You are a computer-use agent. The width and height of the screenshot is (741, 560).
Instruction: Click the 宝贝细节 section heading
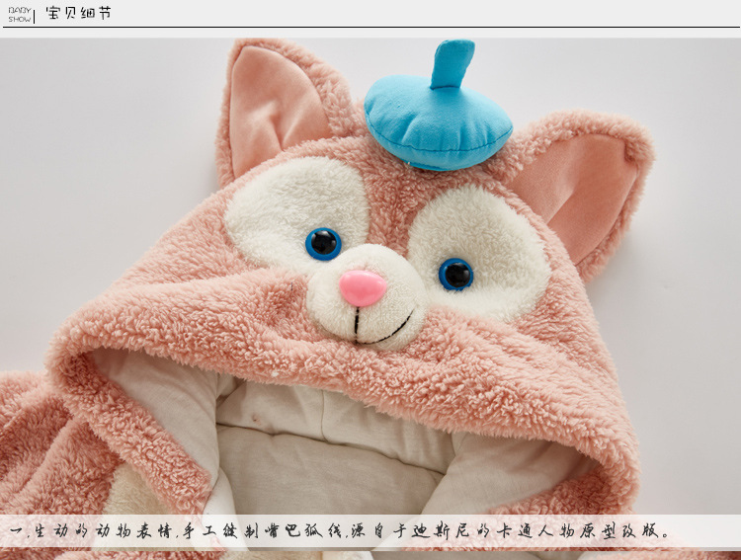tap(78, 13)
